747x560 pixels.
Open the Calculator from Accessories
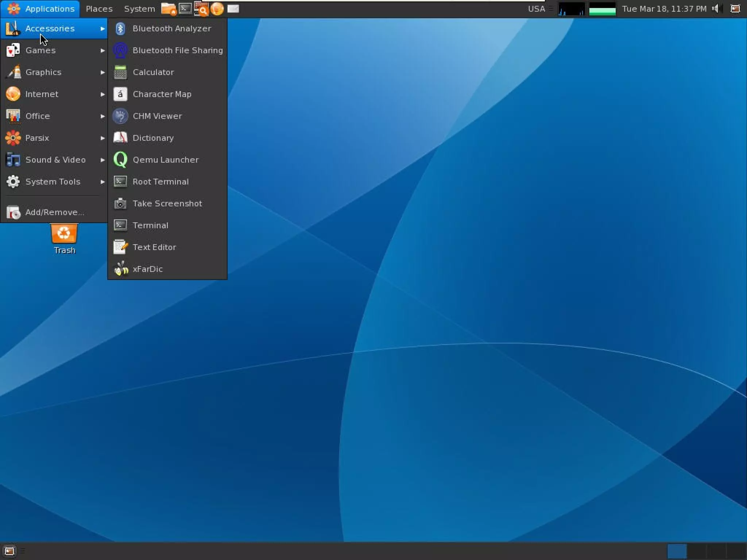tap(153, 72)
